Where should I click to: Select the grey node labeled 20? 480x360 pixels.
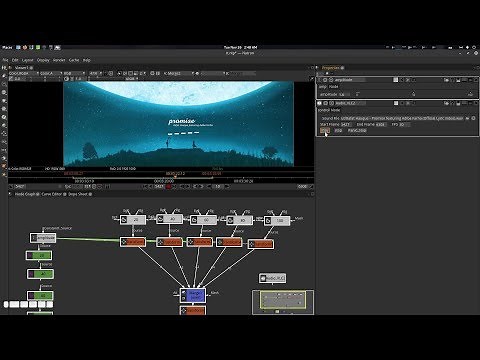click(133, 220)
